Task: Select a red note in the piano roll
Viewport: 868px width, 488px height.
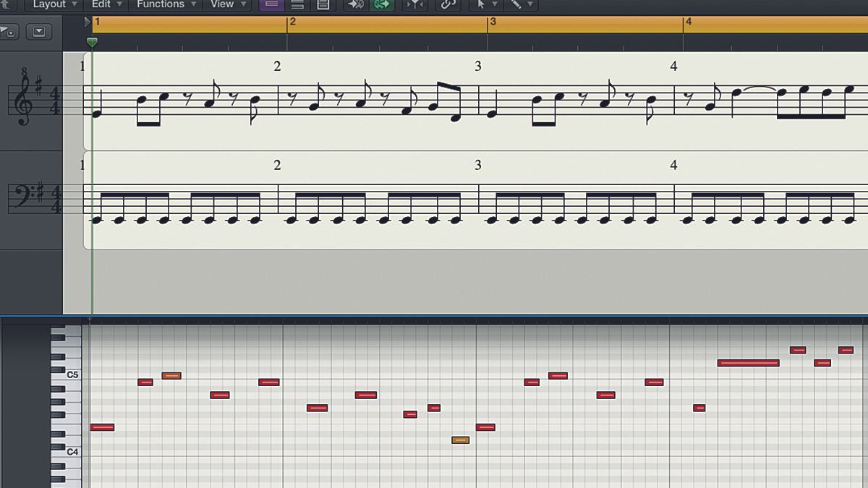Action: (x=145, y=382)
